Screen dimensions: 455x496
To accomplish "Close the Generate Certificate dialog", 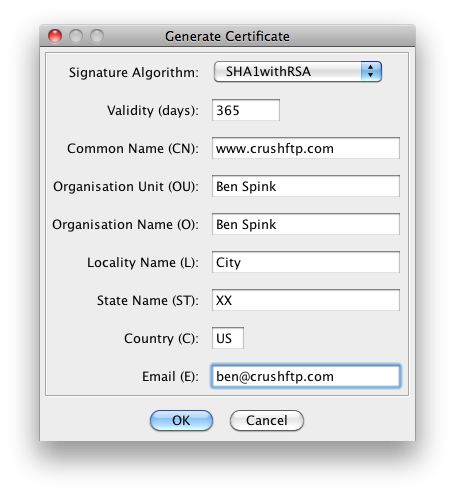I will [x=55, y=36].
